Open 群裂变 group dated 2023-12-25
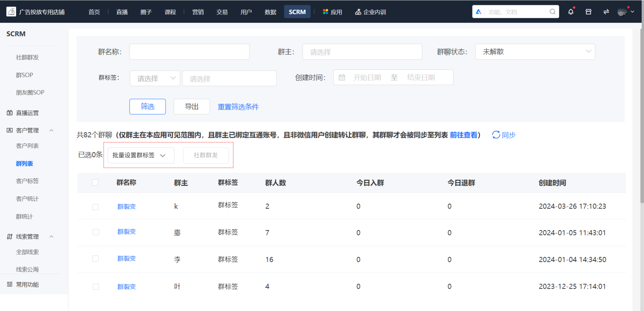Viewport: 644px width, 311px height. click(x=126, y=287)
